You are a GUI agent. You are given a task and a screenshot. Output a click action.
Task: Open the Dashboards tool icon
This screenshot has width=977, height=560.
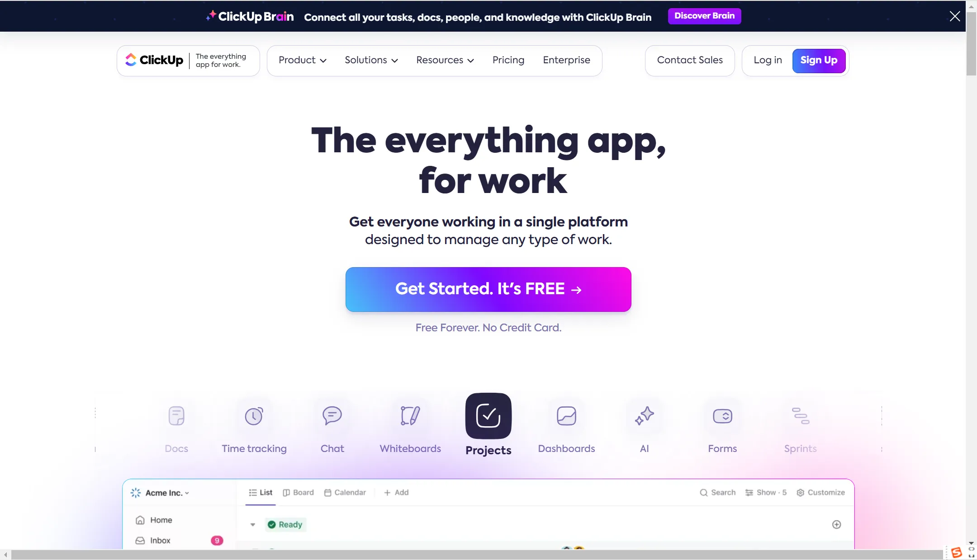pos(566,416)
